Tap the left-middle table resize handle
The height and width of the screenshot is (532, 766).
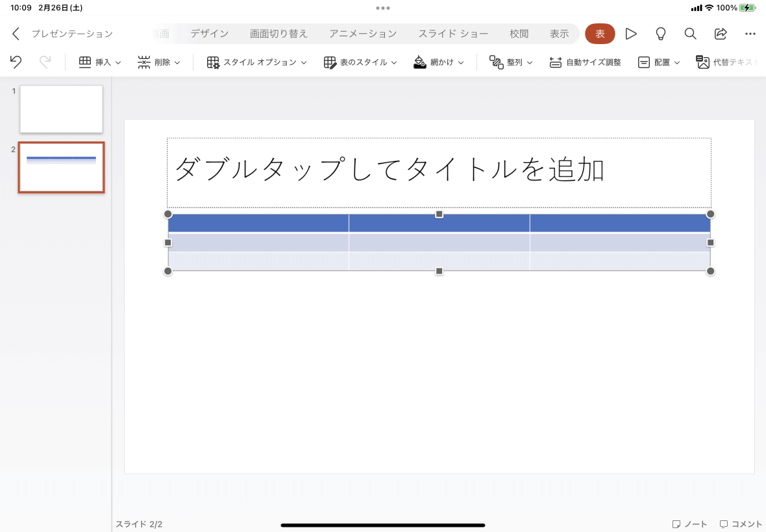[168, 243]
